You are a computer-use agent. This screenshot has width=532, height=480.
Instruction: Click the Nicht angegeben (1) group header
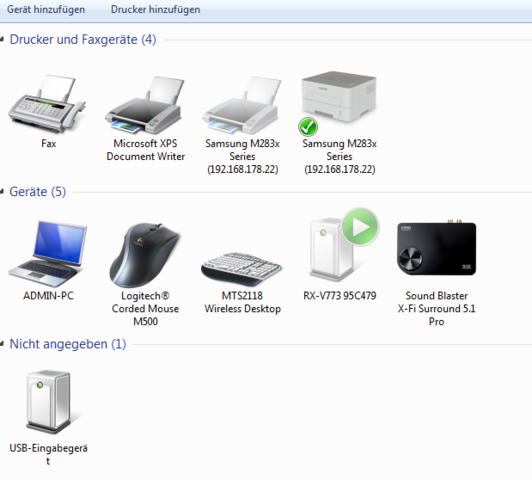[x=68, y=344]
